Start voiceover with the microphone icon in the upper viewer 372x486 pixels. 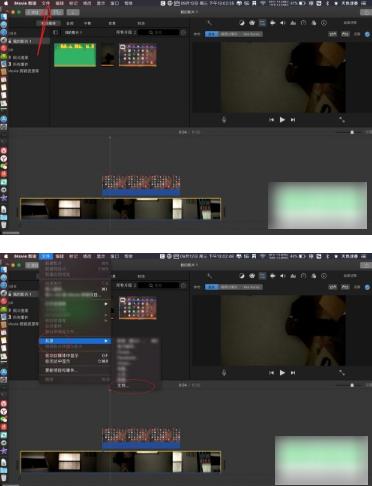(224, 119)
